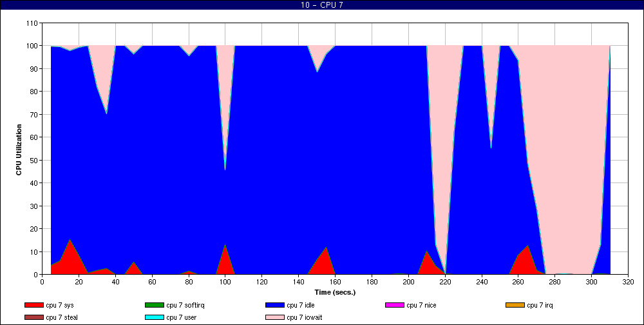Click the 50 value on the y-axis
This screenshot has width=644, height=325.
[35, 160]
